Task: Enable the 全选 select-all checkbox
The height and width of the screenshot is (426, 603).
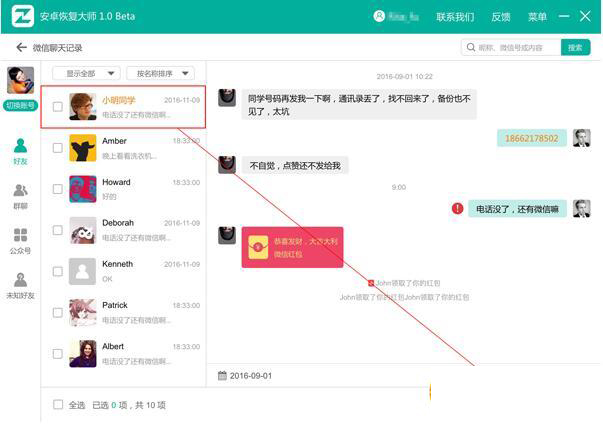Action: click(x=58, y=405)
